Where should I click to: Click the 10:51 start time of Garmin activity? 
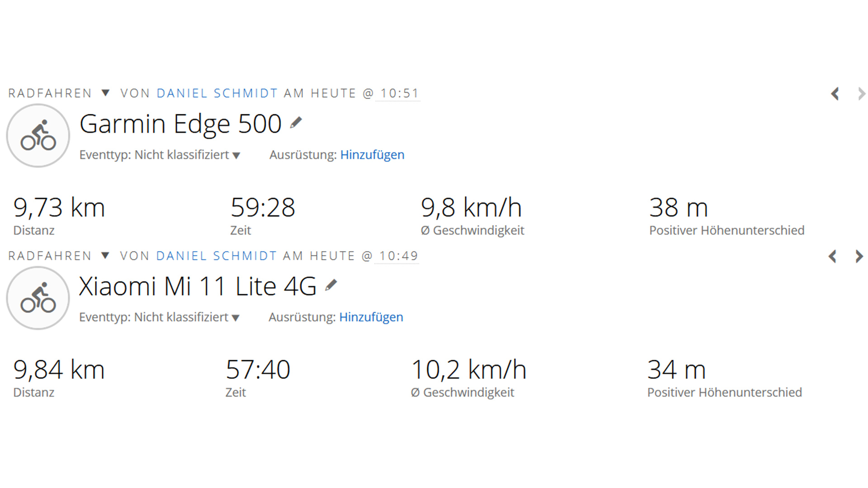(x=400, y=94)
